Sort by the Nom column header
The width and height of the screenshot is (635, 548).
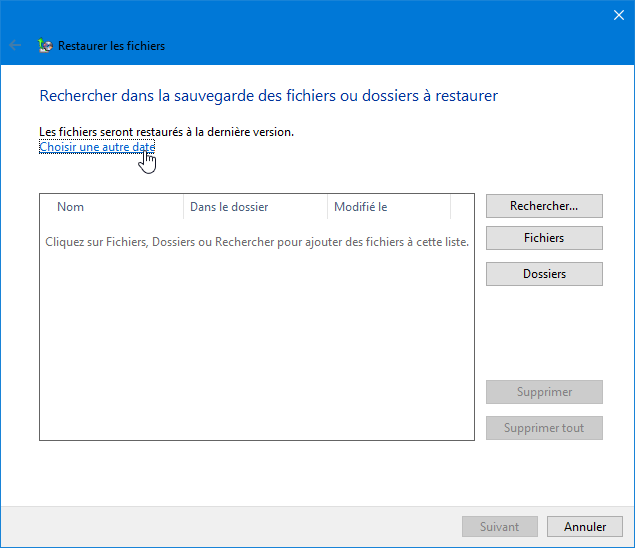[x=111, y=207]
